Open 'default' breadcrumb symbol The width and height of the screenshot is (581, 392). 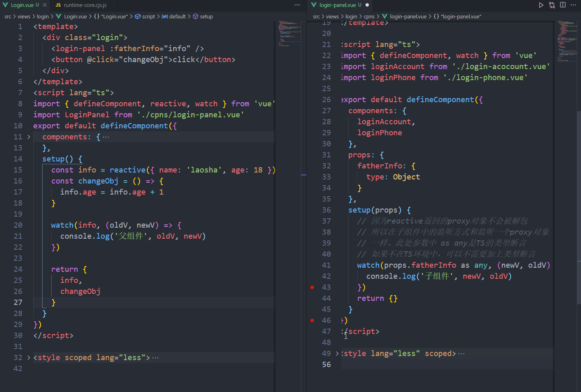(178, 17)
